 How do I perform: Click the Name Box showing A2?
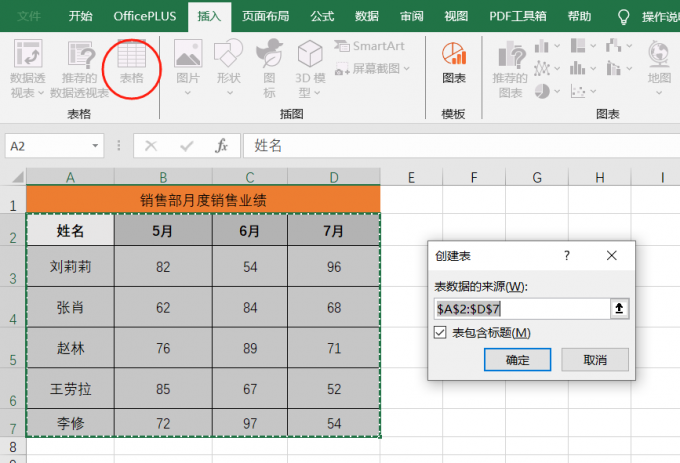(x=47, y=146)
